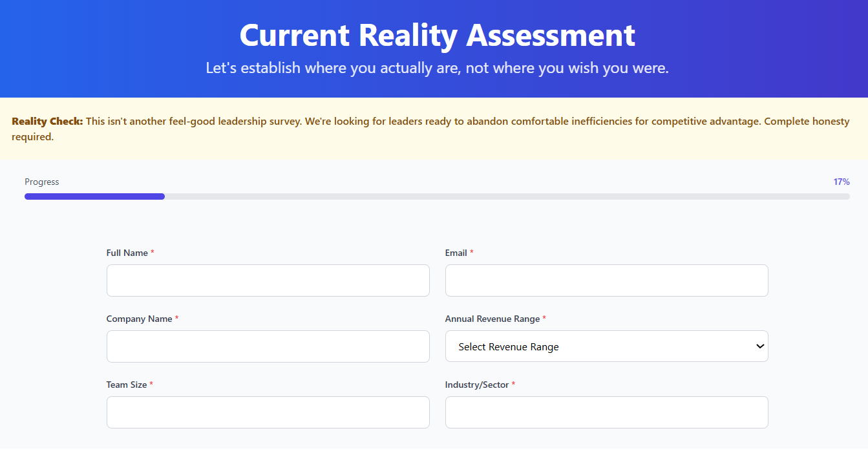Viewport: 868px width, 455px height.
Task: Click the Annual Revenue Range label
Action: [x=492, y=319]
